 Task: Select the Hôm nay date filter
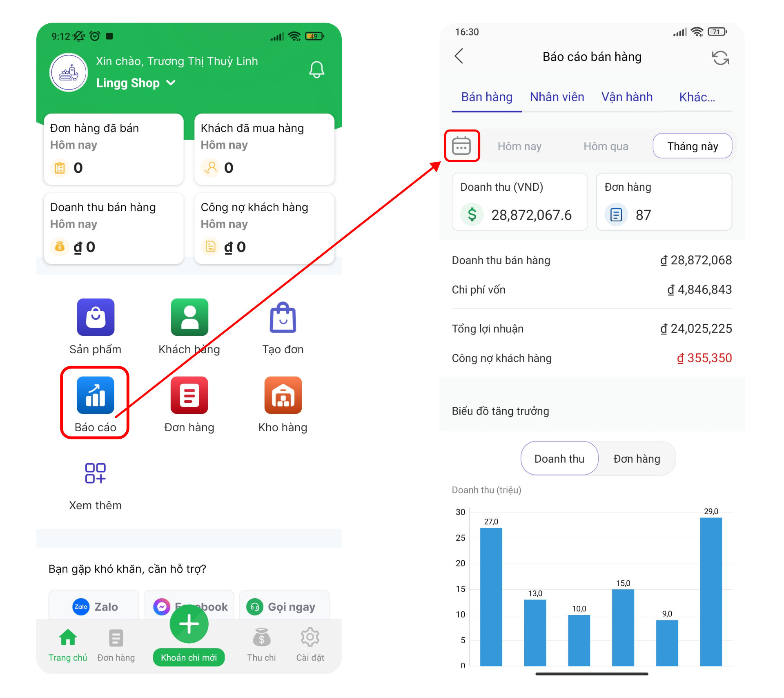click(519, 146)
